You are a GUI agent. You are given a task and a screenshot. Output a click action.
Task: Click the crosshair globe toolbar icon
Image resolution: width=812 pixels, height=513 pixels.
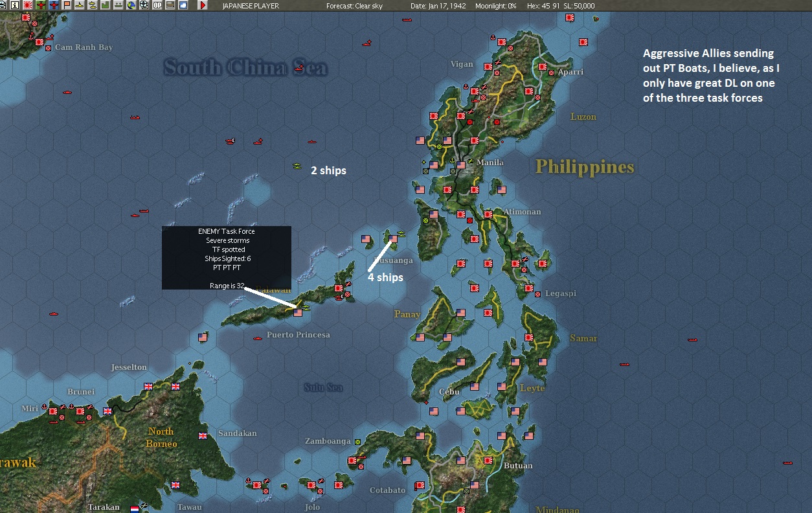(x=144, y=5)
